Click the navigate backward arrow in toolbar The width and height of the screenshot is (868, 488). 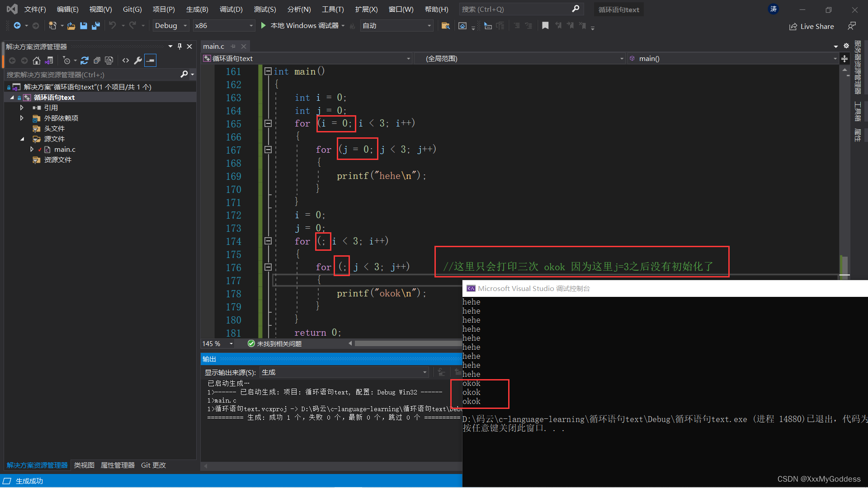tap(17, 26)
